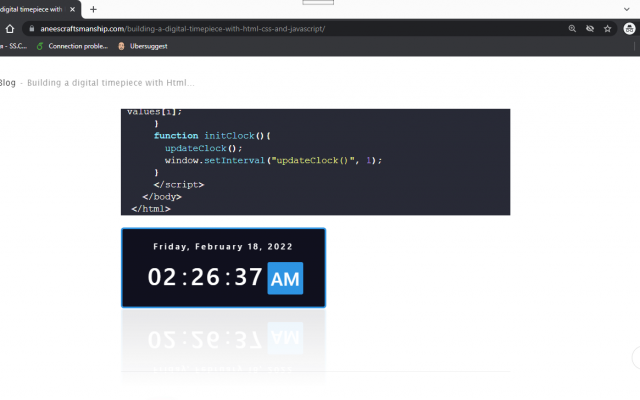Open the incognito profile icon
Screen dimensions: 640x400
click(629, 29)
